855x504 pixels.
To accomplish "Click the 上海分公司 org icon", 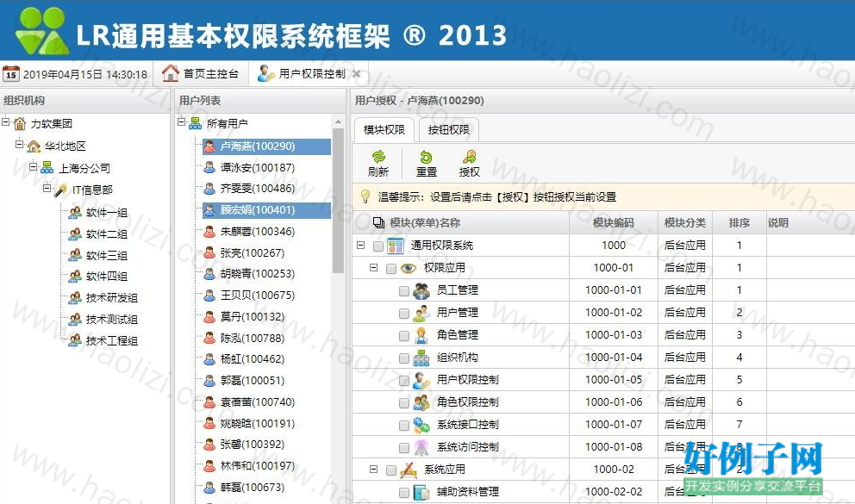I will coord(47,168).
